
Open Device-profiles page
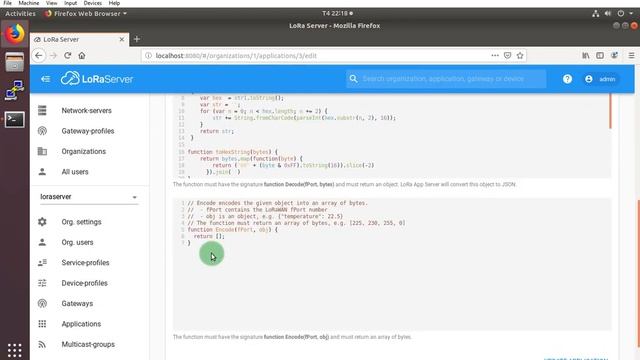tap(84, 283)
